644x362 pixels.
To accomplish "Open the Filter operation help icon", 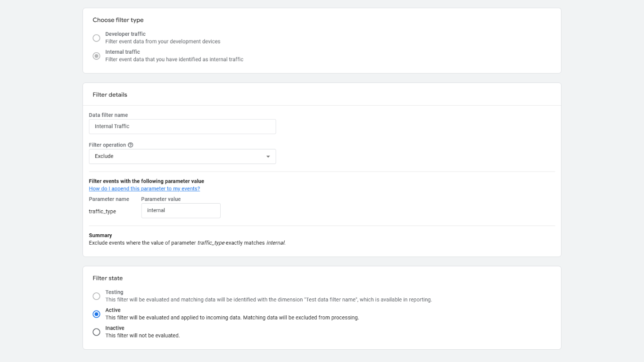I will coord(131,145).
